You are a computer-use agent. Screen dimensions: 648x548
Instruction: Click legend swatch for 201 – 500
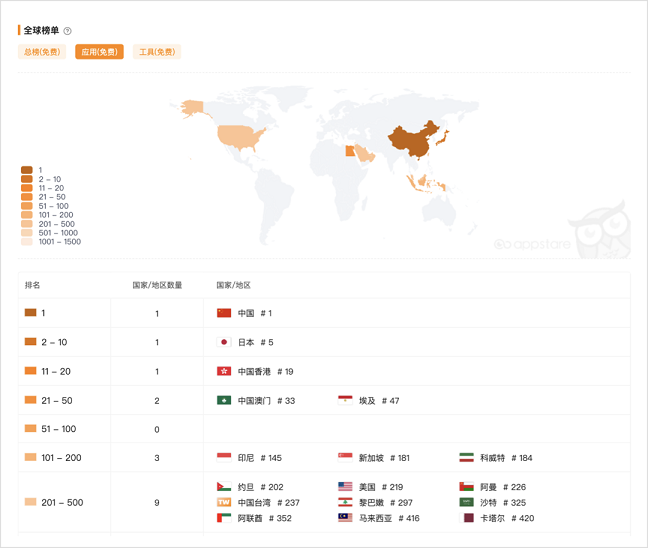coord(27,224)
